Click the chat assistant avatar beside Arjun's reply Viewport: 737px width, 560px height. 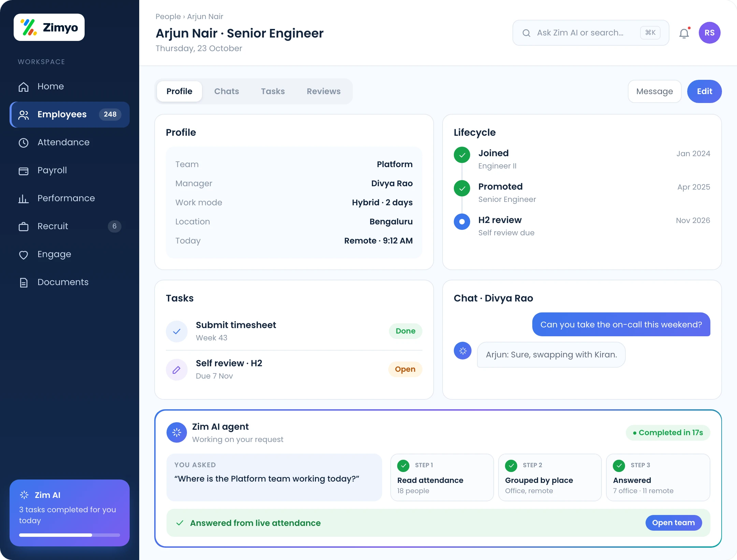click(463, 351)
